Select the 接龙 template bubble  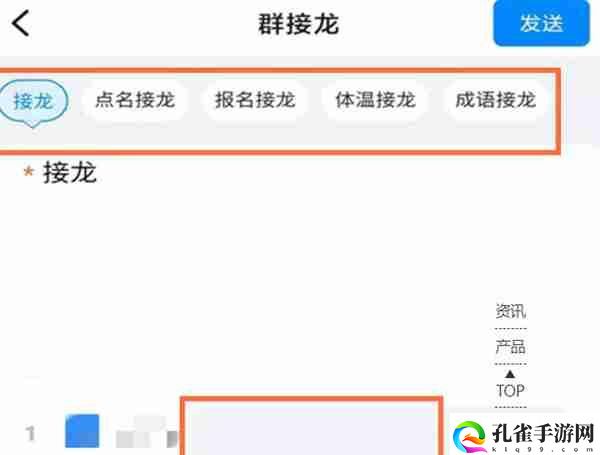tap(33, 102)
